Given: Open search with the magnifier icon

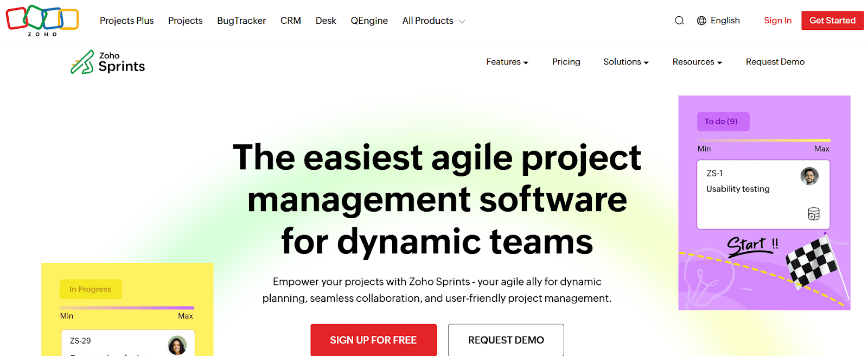Looking at the screenshot, I should tap(679, 21).
